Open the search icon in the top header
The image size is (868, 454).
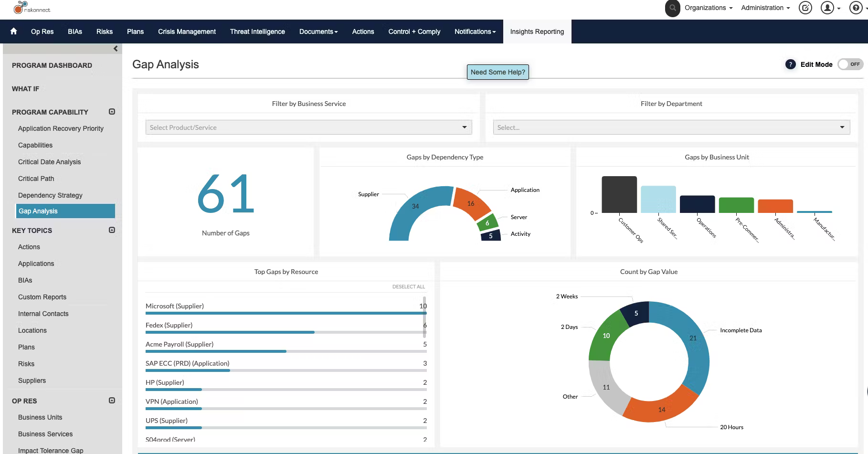pos(672,8)
